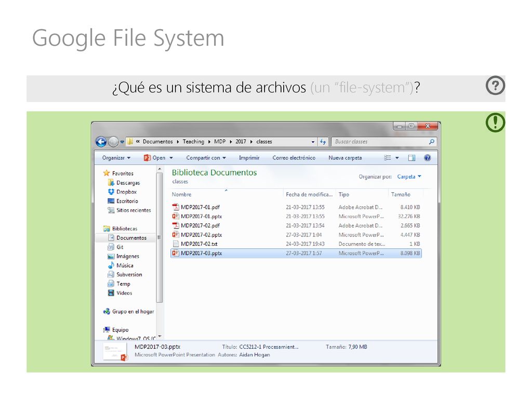Image resolution: width=532 pixels, height=399 pixels.
Task: Click the green exclamation mark slide icon
Action: 495,123
